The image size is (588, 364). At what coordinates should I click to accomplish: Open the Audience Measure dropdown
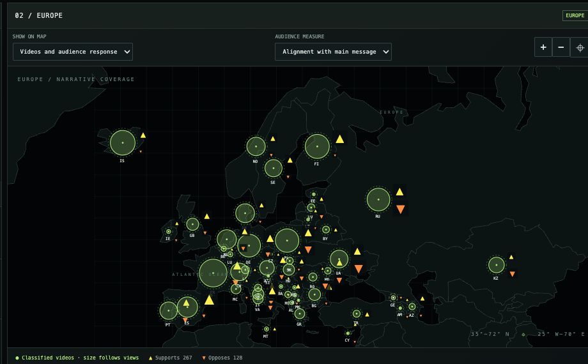(333, 52)
